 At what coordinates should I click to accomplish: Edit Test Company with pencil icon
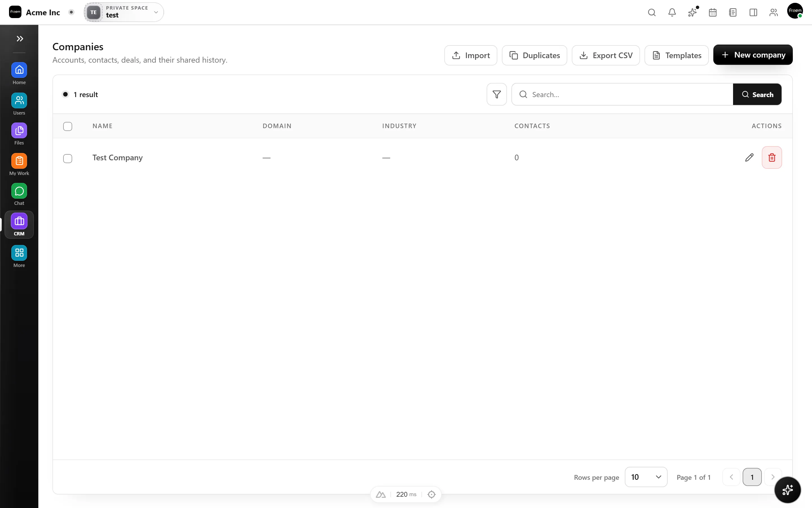point(749,157)
